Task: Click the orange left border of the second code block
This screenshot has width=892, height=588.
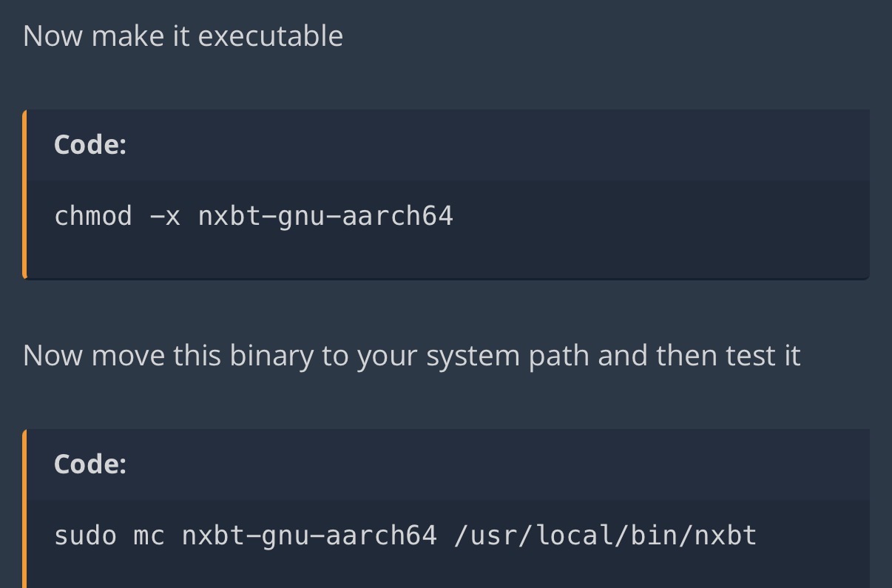Action: pos(24,509)
